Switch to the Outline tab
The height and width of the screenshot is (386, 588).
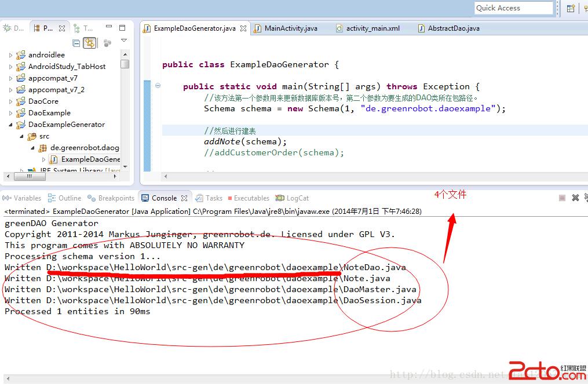pos(64,198)
